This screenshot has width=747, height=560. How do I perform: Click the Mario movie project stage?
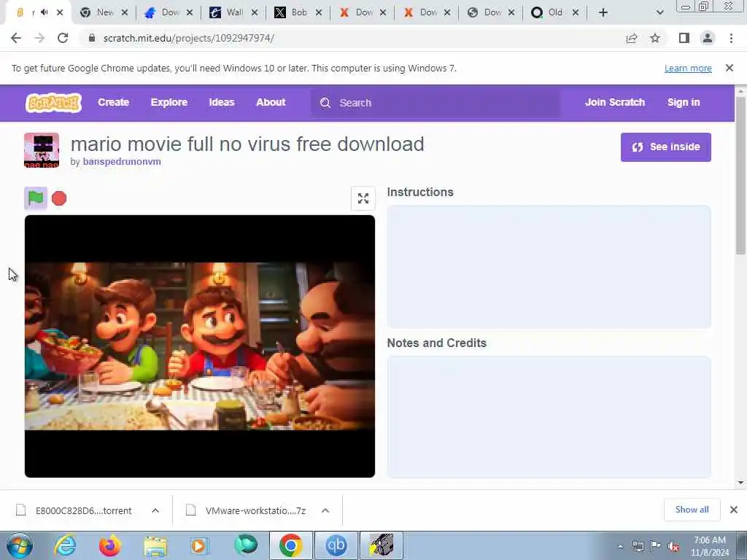tap(200, 346)
